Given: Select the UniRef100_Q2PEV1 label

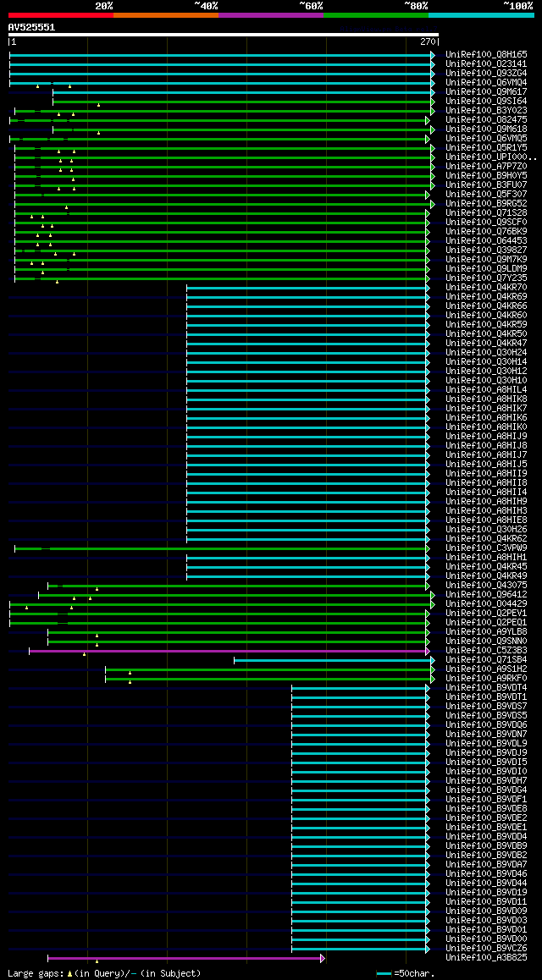Looking at the screenshot, I should point(486,614).
